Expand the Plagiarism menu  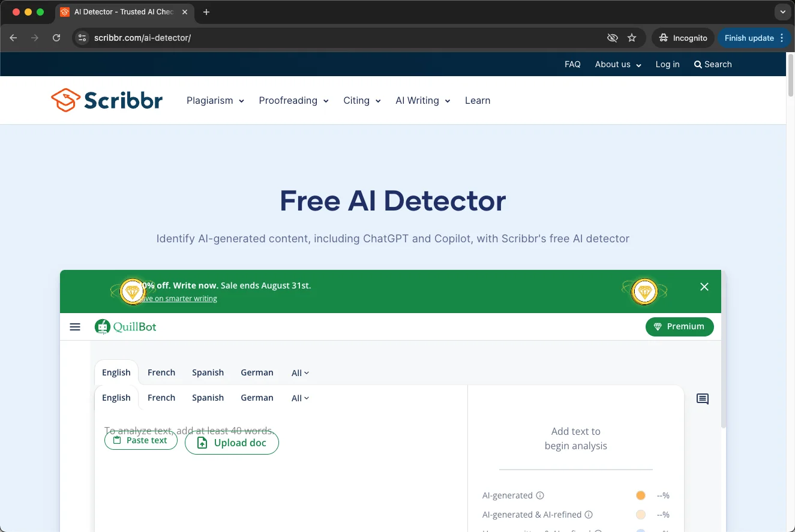pos(215,100)
